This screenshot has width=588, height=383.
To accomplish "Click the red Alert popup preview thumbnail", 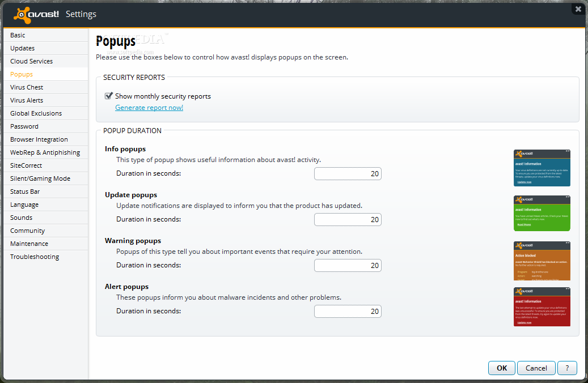I will [x=542, y=307].
